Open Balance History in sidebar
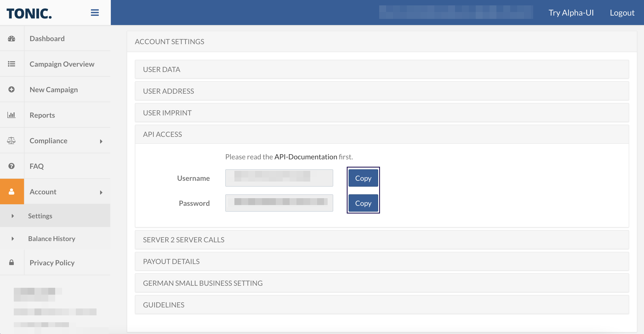The image size is (644, 334). coord(52,238)
